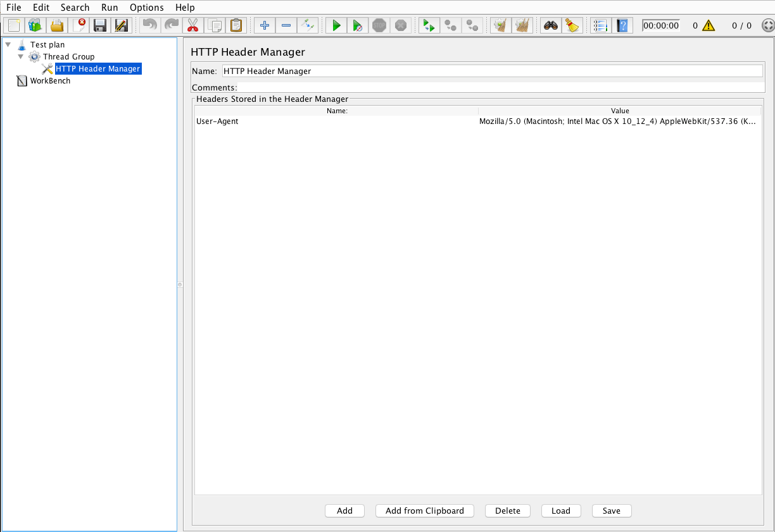Image resolution: width=775 pixels, height=532 pixels.
Task: Toggle the tree expansion arrows icon
Action: pyautogui.click(x=308, y=26)
